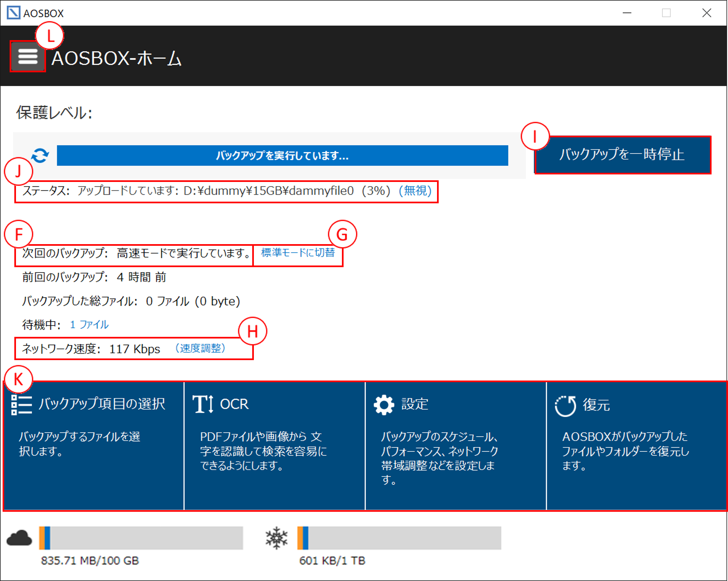Click the snowflake cold storage icon
The width and height of the screenshot is (728, 581).
click(277, 538)
